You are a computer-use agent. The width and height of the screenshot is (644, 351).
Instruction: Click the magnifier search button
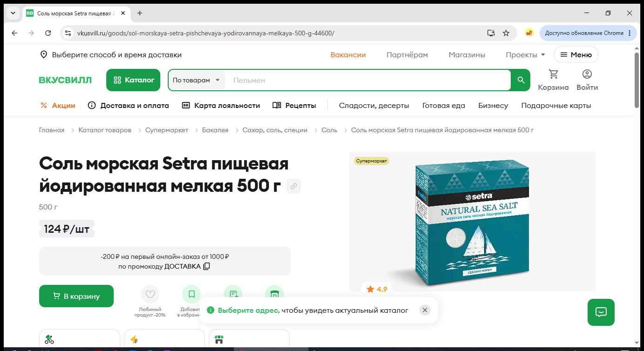(521, 80)
